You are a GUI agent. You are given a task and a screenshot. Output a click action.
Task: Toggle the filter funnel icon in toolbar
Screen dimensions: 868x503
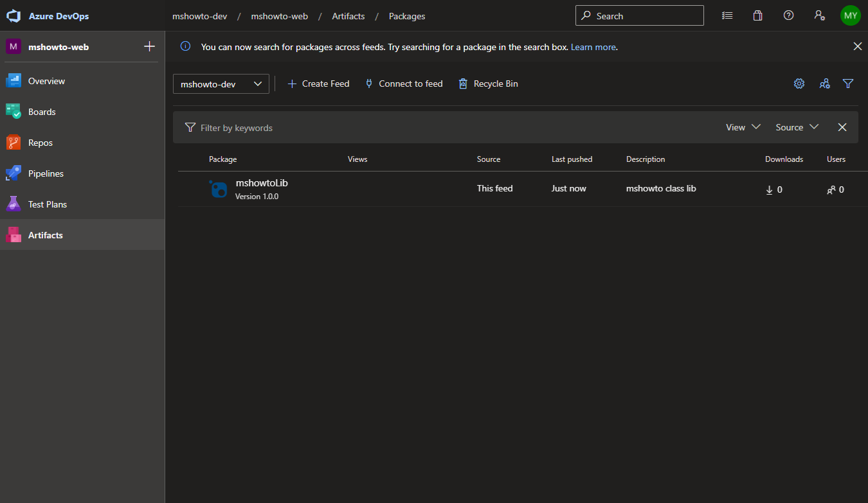[x=848, y=84]
